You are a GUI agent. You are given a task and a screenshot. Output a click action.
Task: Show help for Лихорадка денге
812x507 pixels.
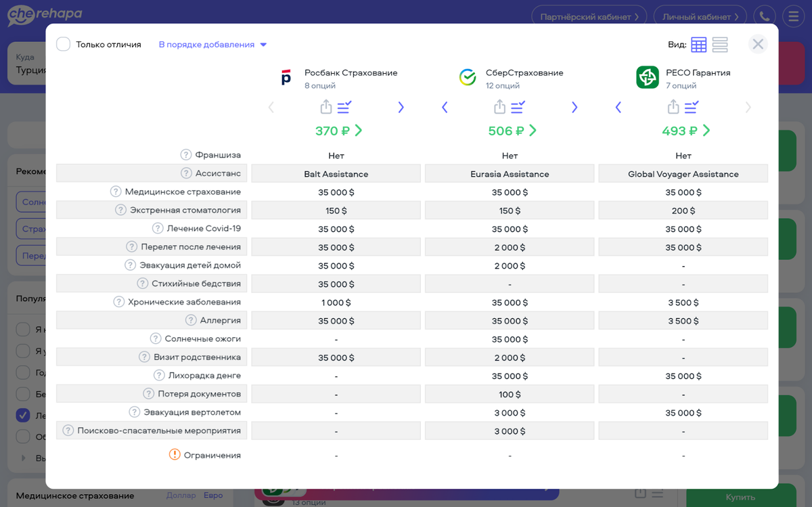(x=159, y=375)
